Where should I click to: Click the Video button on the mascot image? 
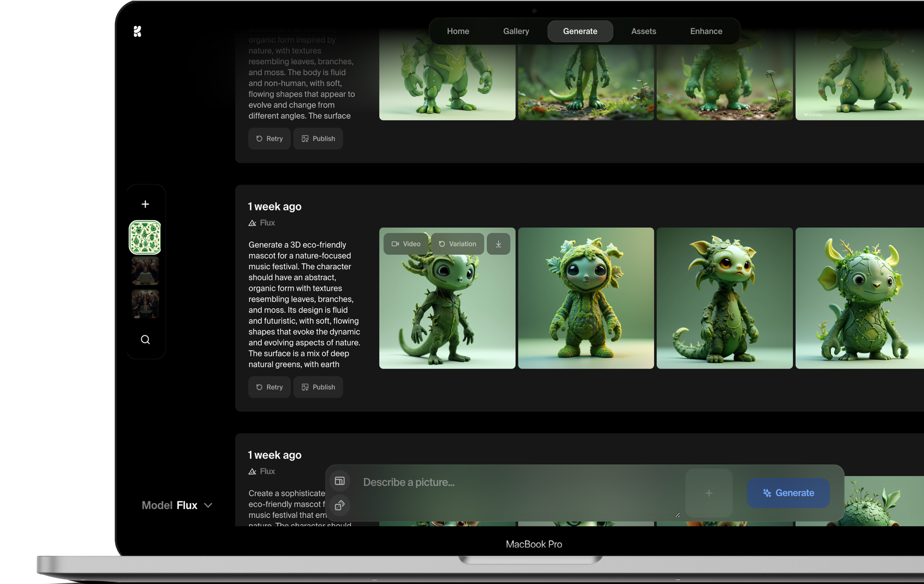click(406, 244)
